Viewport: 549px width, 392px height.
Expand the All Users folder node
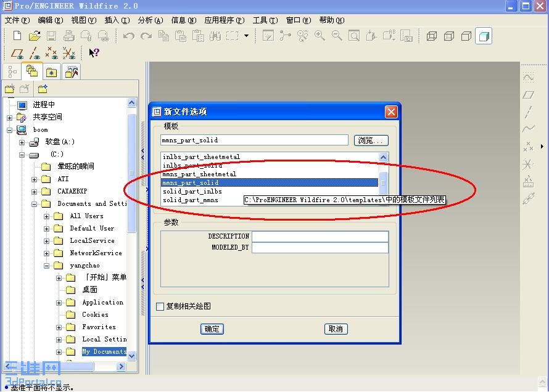click(x=46, y=216)
